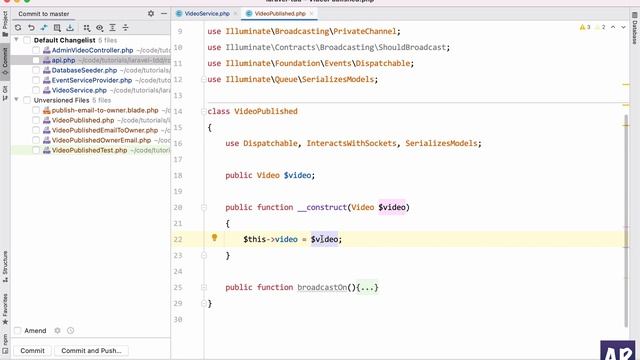This screenshot has height=360, width=640.
Task: Close the VideoPublished.php tab
Action: (x=311, y=13)
